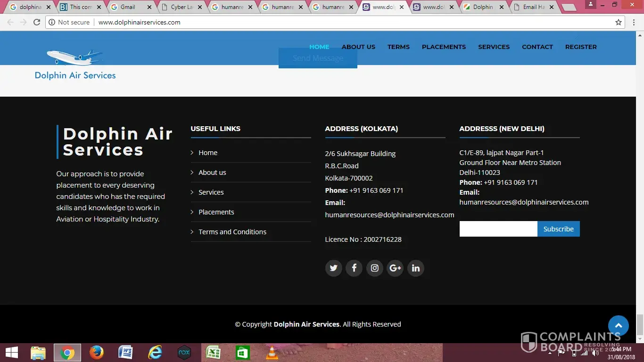
Task: View site info via Not secure icon
Action: [x=52, y=22]
